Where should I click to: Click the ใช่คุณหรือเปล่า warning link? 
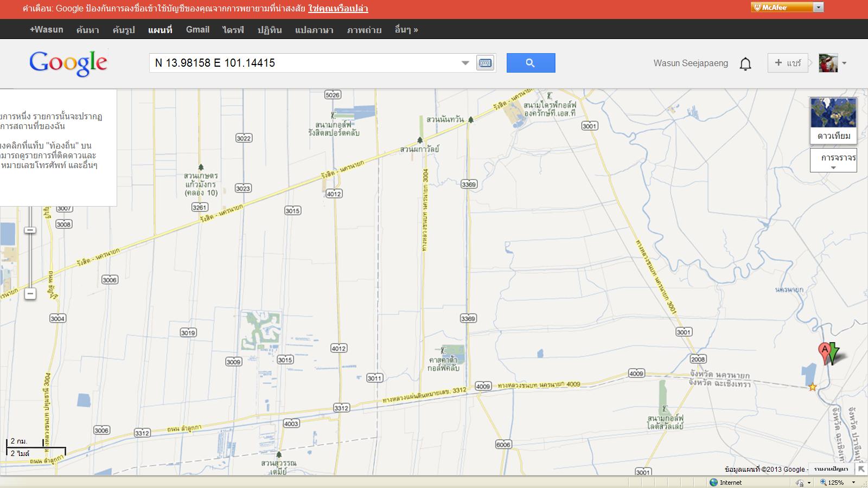coord(338,9)
